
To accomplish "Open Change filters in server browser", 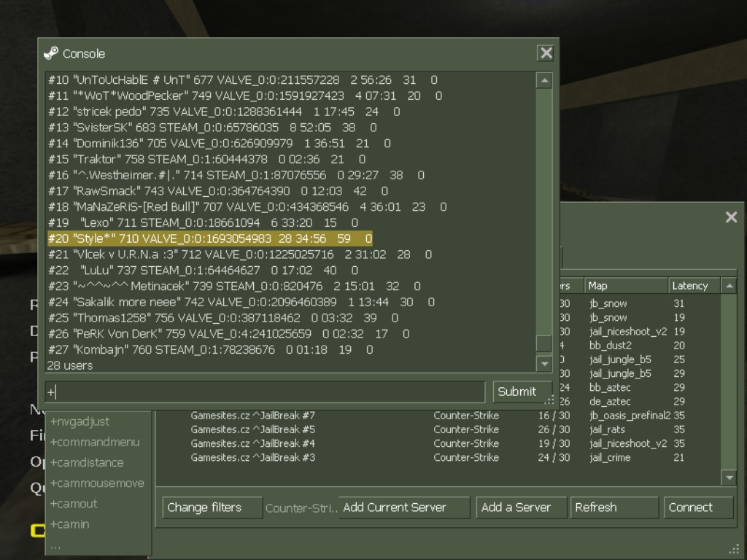I will pyautogui.click(x=212, y=507).
